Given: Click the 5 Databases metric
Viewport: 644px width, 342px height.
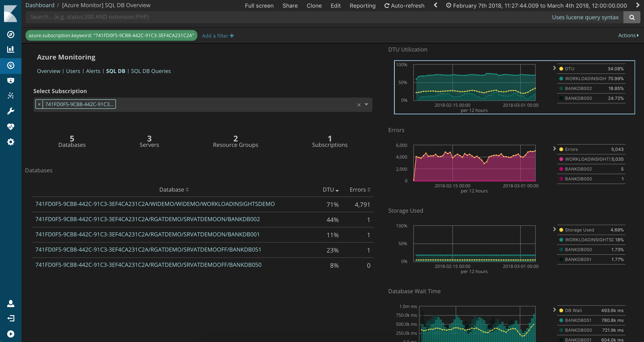Looking at the screenshot, I should tap(72, 141).
